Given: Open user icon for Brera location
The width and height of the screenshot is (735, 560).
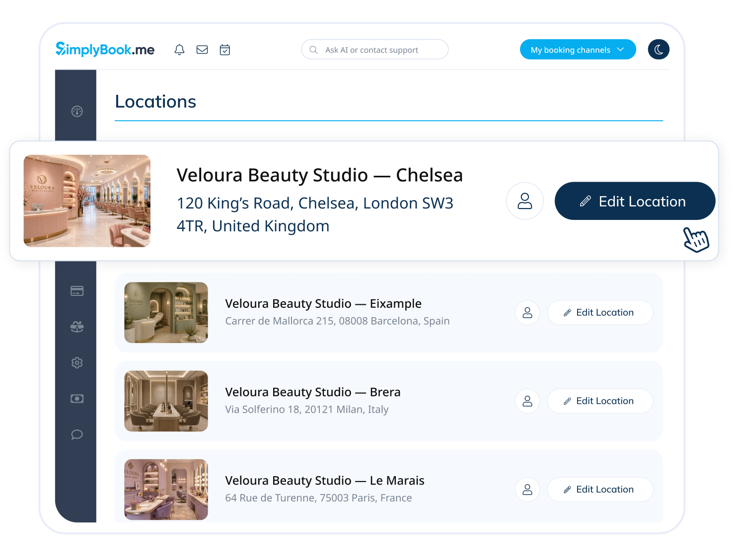Looking at the screenshot, I should coord(527,401).
